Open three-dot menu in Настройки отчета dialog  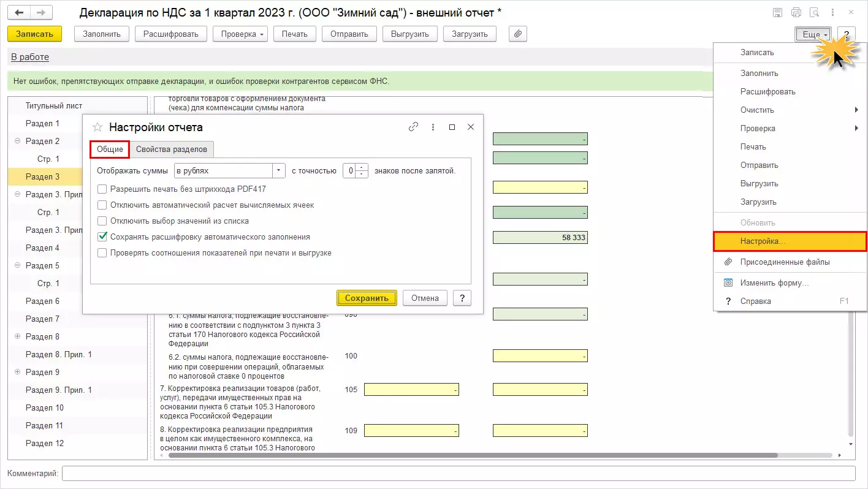click(433, 127)
